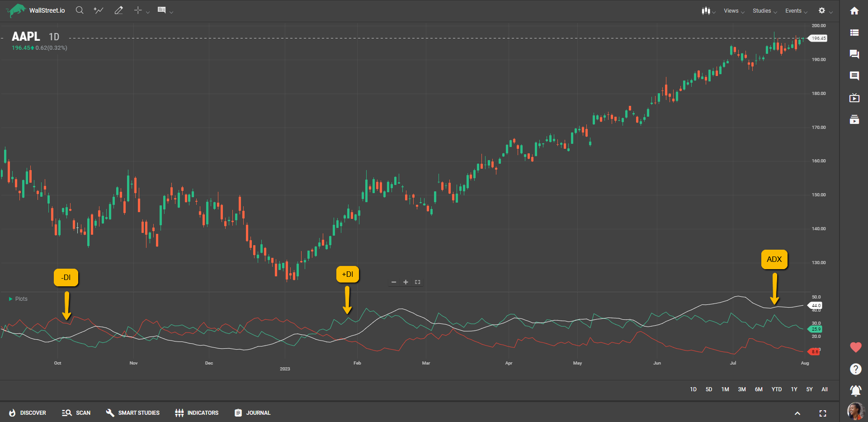Viewport: 868px width, 422px height.
Task: Open the symbol search magnifier
Action: click(x=80, y=10)
